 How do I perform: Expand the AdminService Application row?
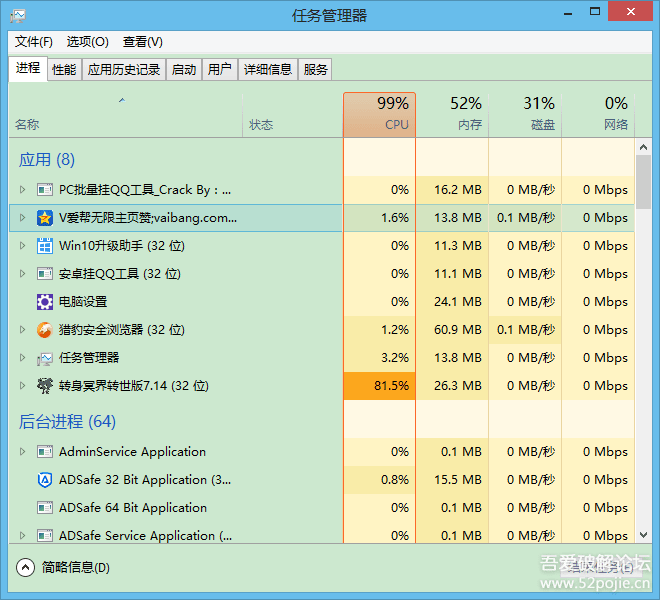pyautogui.click(x=22, y=452)
